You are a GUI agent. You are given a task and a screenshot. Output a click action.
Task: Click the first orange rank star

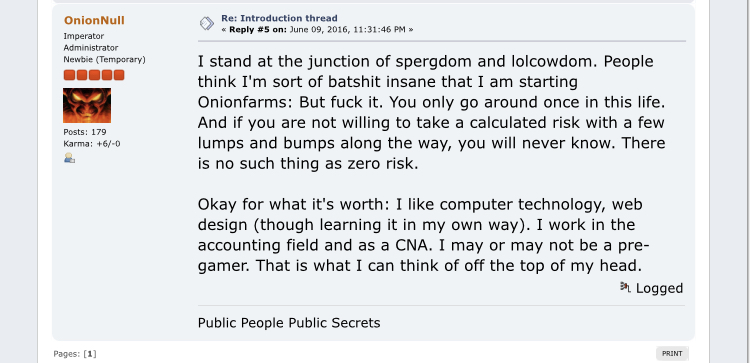point(69,75)
